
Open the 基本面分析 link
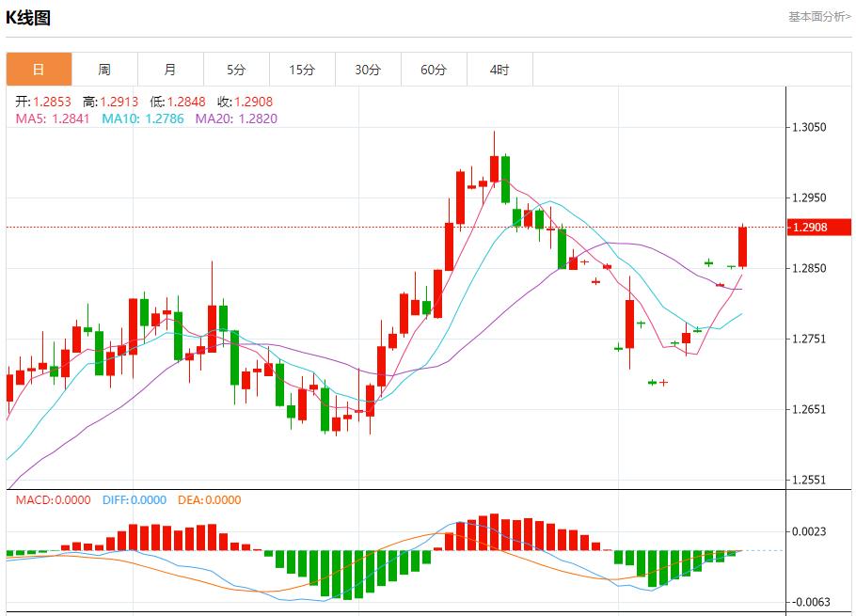pyautogui.click(x=818, y=17)
